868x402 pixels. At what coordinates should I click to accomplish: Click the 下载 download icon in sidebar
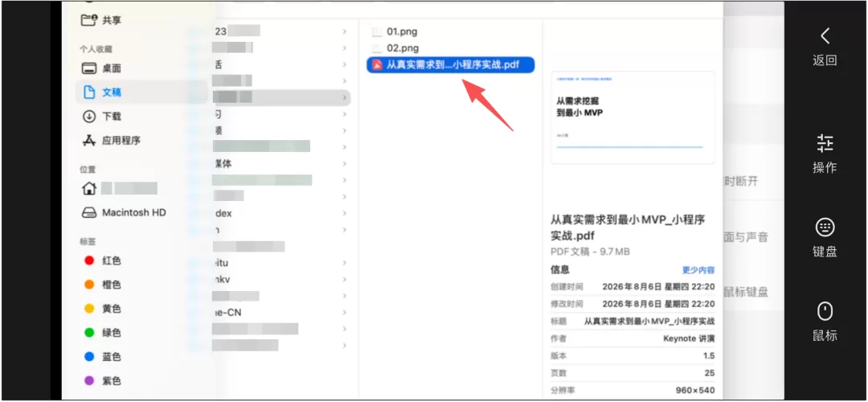[89, 117]
